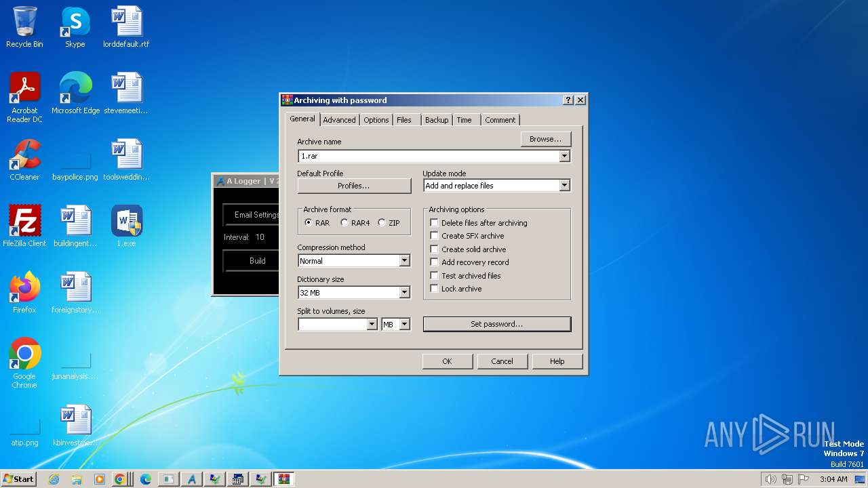Open the Profiles... button
Image resolution: width=868 pixels, height=488 pixels.
coord(354,186)
